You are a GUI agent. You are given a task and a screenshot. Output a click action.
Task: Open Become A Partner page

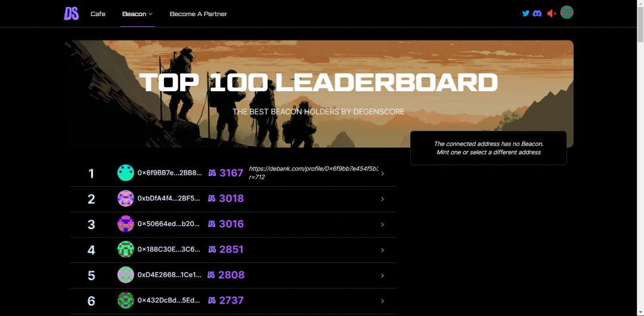click(198, 14)
